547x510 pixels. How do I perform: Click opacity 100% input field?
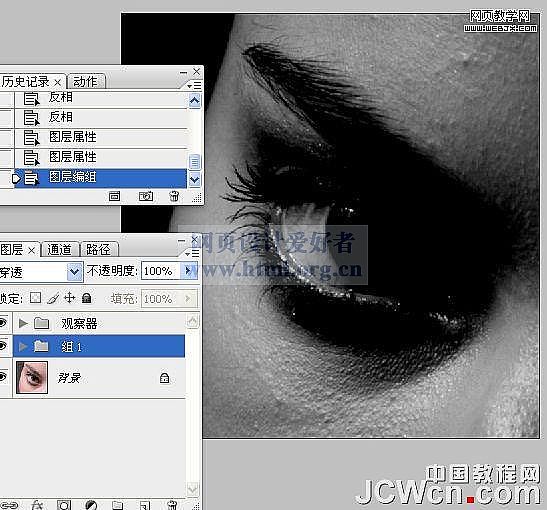(160, 271)
